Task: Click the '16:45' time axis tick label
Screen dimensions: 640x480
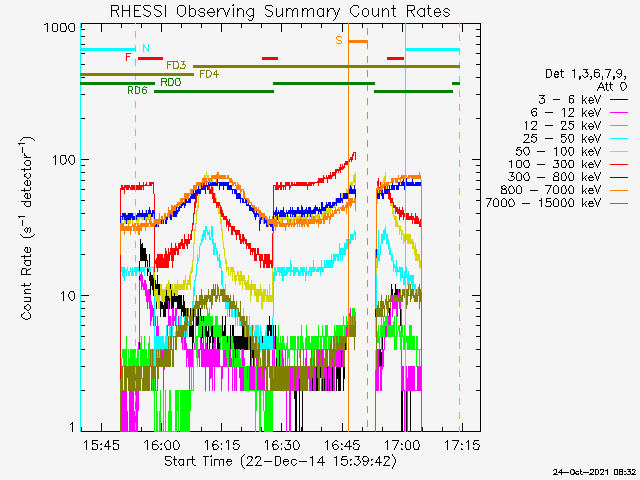Action: tap(342, 445)
